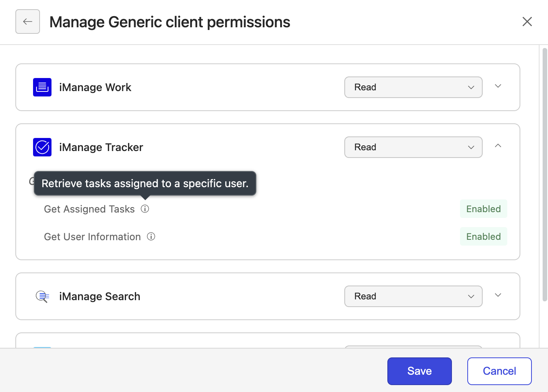Click info icon beside Get Assigned Tasks
Image resolution: width=548 pixels, height=392 pixels.
[x=145, y=209]
